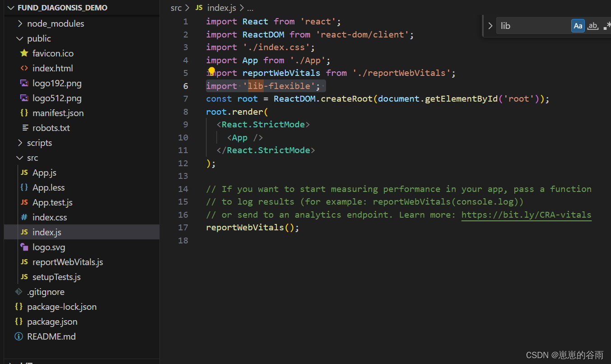This screenshot has width=611, height=364.
Task: Click the reportWebVitals.js JS icon
Action: [24, 262]
